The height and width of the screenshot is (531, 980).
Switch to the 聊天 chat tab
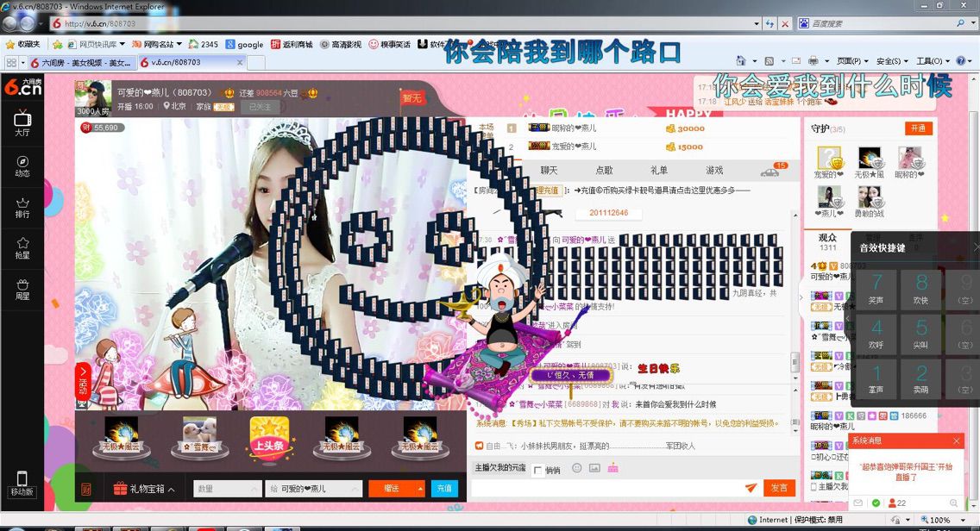point(549,170)
